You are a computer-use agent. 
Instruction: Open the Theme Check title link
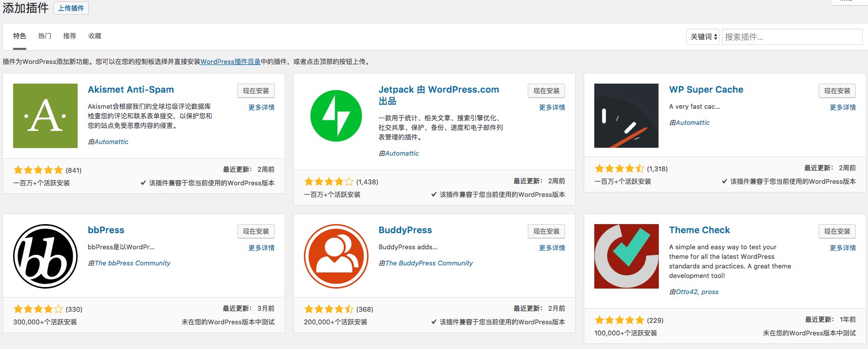(x=699, y=230)
